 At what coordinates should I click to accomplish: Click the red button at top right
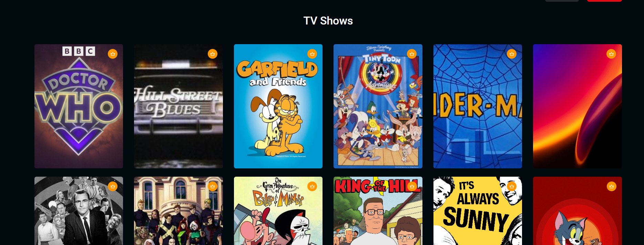pyautogui.click(x=604, y=1)
